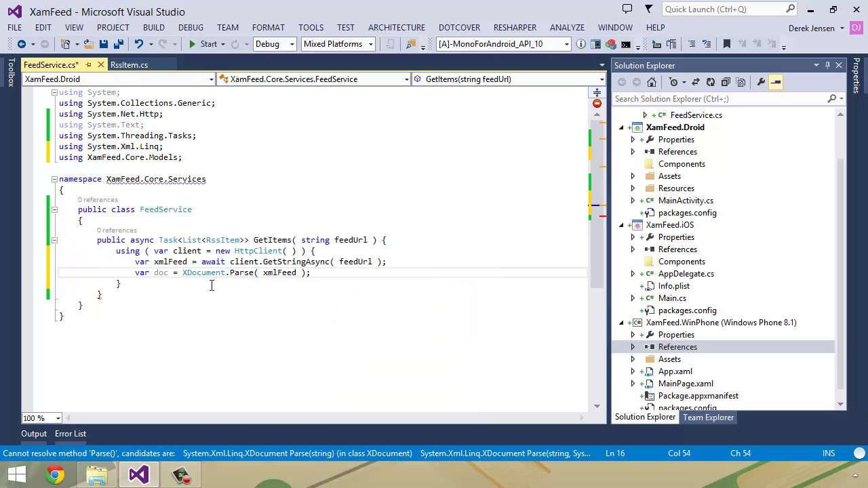
Task: Click the Solution Explorer Home icon
Action: (652, 82)
